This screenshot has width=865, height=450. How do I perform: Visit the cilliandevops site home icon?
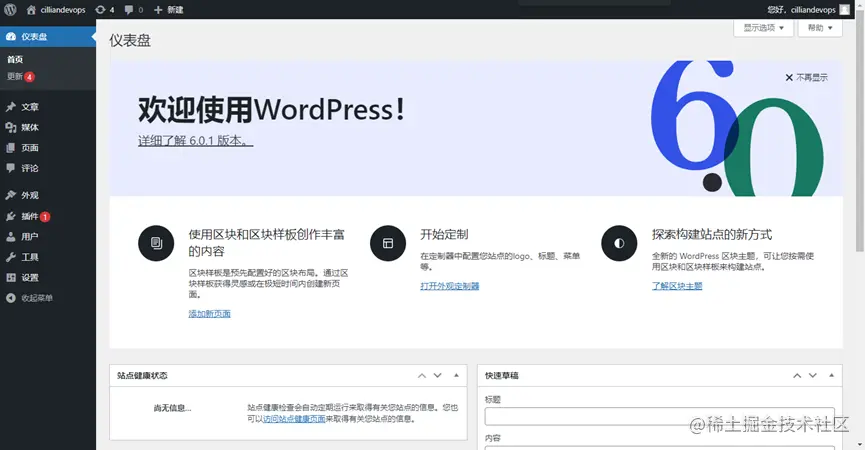(x=31, y=10)
